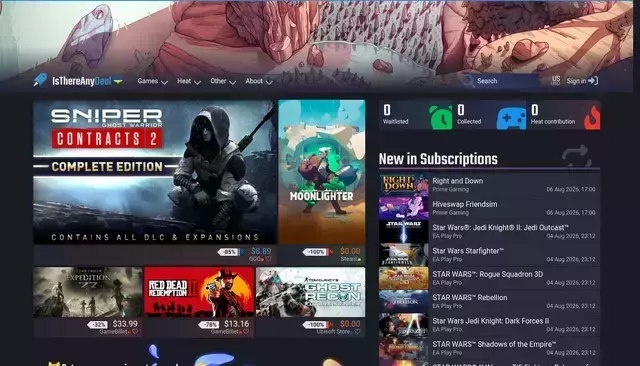
Task: Click the Collected counter label
Action: [469, 122]
